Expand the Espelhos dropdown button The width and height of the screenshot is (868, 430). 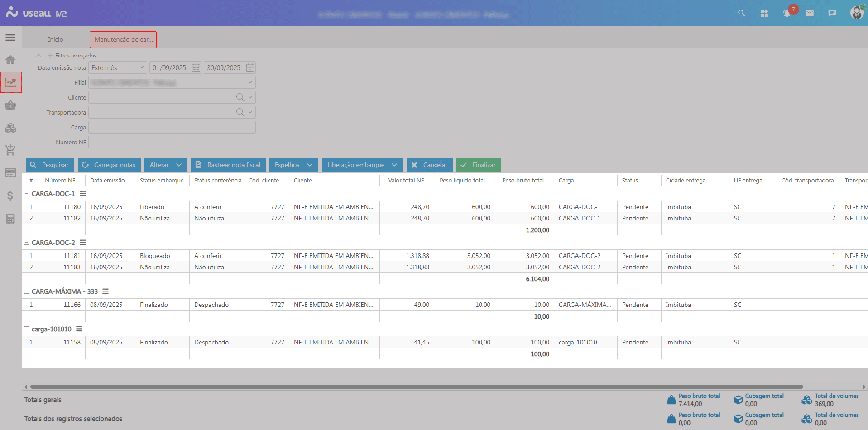310,165
